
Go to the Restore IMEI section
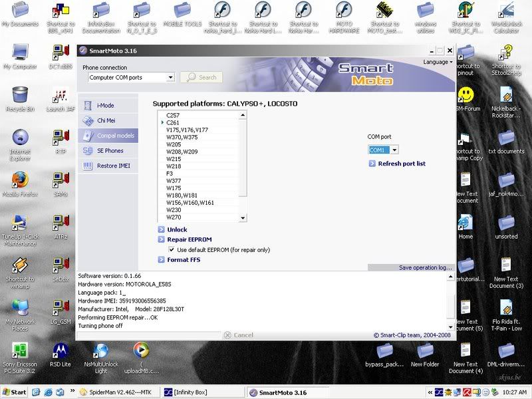(108, 166)
